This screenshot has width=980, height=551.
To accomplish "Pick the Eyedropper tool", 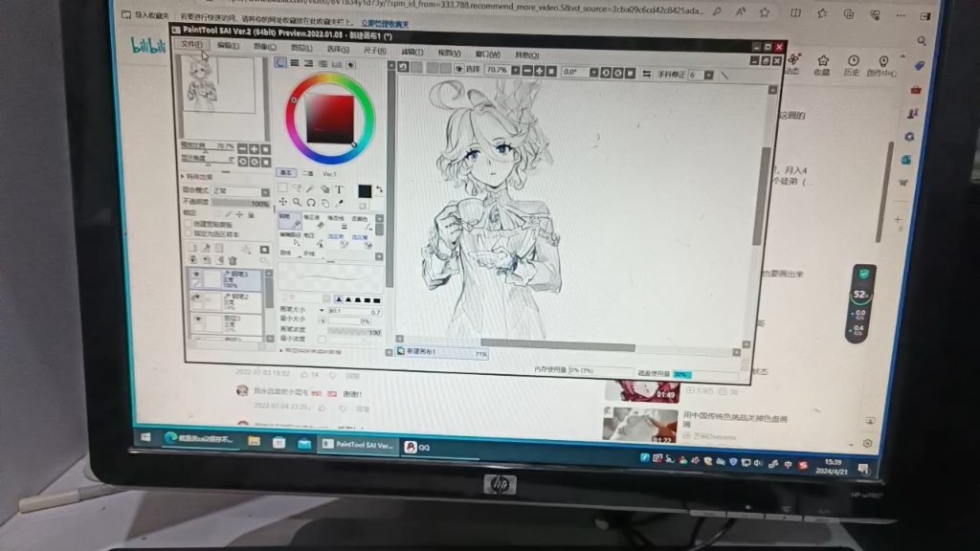I will pyautogui.click(x=340, y=203).
